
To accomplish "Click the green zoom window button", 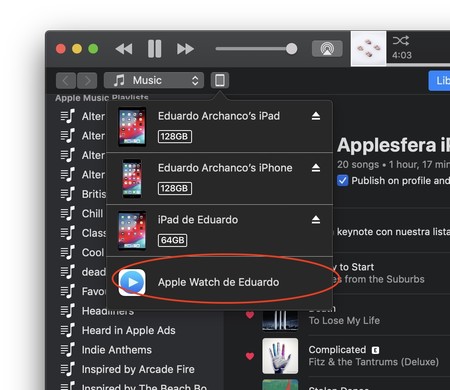I will coord(93,49).
